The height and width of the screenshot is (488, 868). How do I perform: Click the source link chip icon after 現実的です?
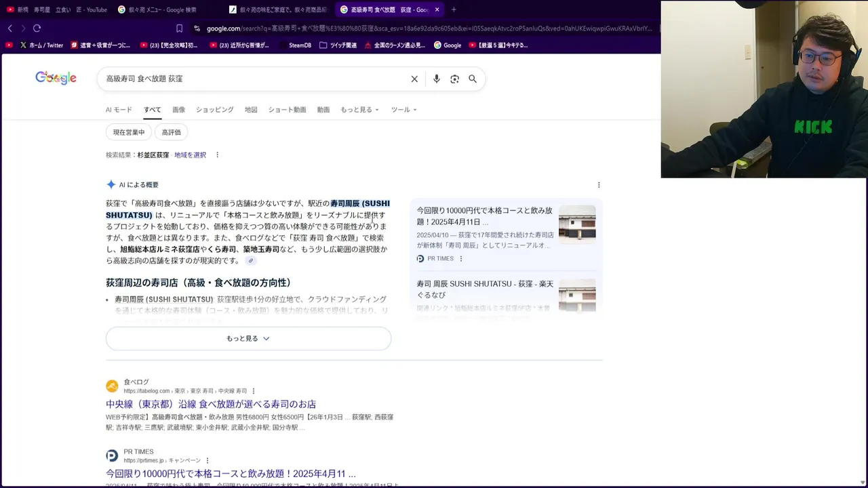tap(251, 261)
